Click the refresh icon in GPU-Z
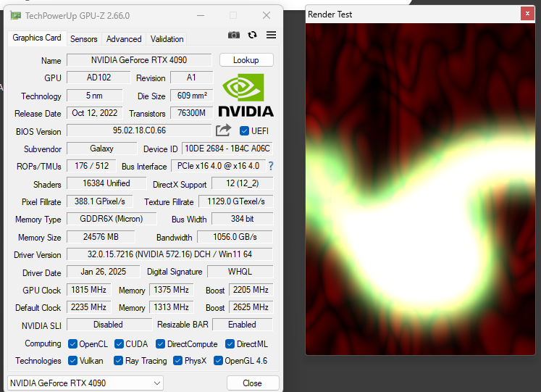Viewport: 541px width, 392px height. point(253,35)
